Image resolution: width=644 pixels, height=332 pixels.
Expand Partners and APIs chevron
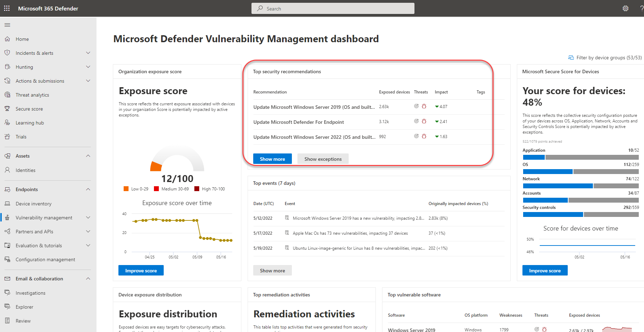(x=88, y=231)
